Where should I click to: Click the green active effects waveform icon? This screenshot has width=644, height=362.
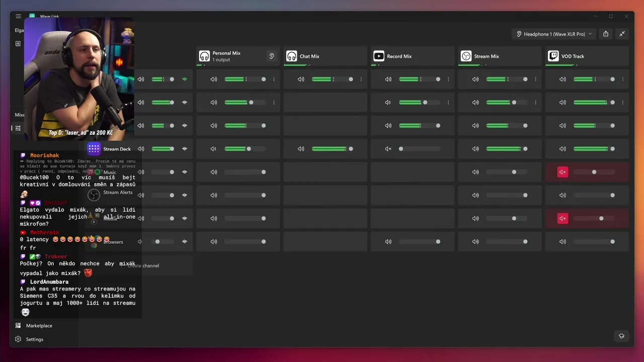tap(185, 79)
